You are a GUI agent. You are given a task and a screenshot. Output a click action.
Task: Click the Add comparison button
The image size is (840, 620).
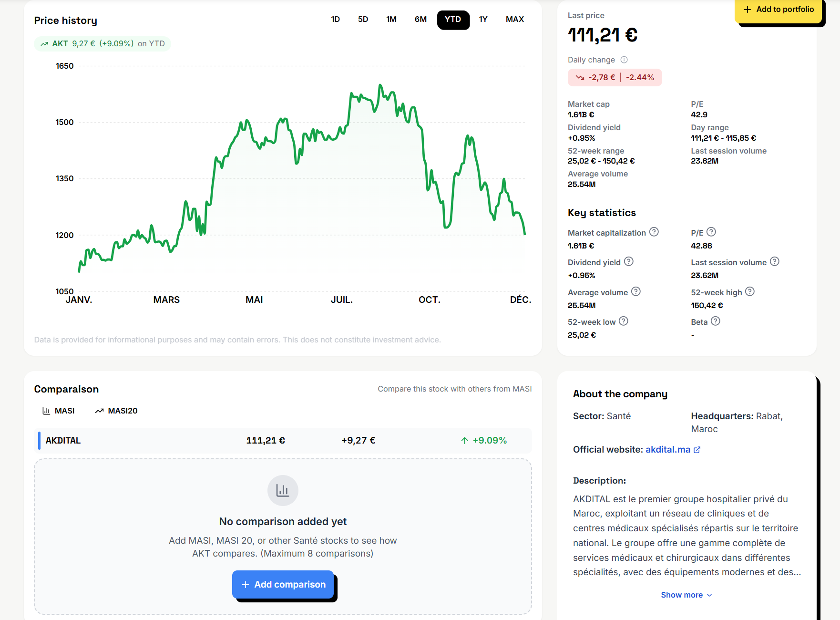pyautogui.click(x=283, y=584)
